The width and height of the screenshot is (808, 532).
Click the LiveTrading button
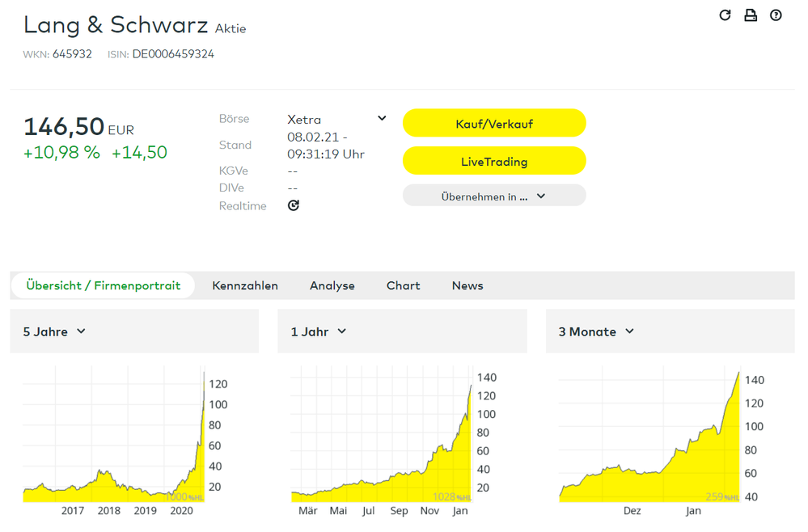pyautogui.click(x=493, y=161)
